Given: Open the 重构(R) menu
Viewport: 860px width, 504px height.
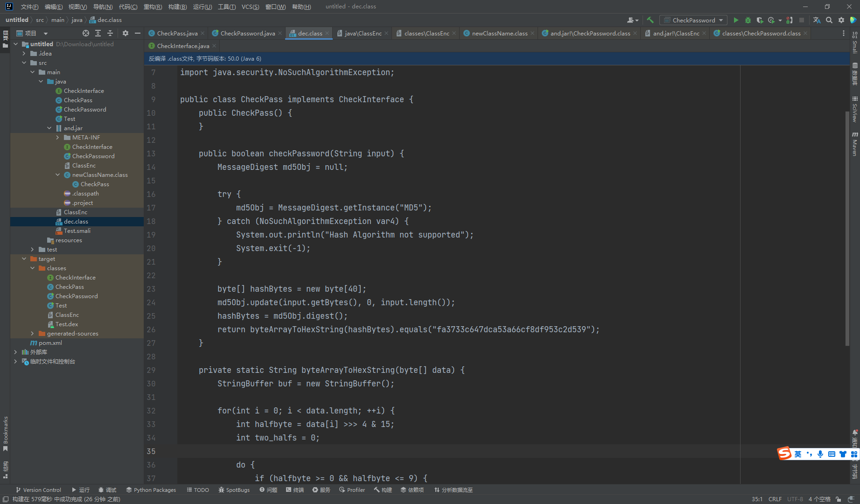Looking at the screenshot, I should pos(153,7).
